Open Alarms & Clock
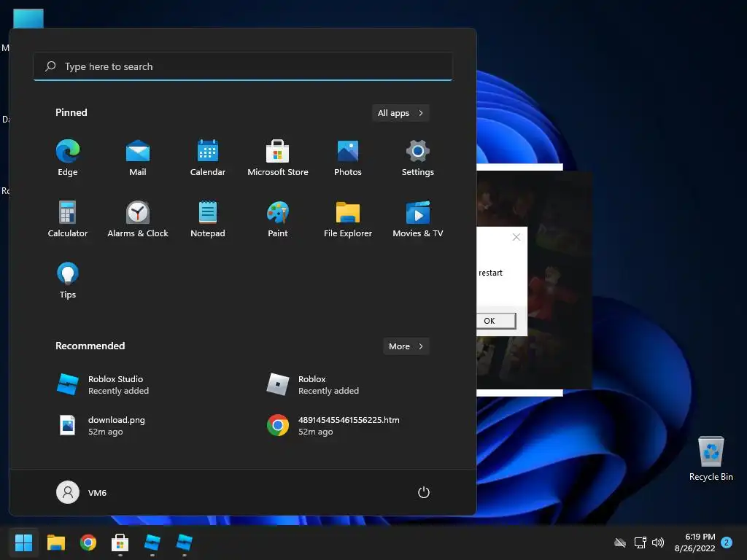Viewport: 747px width, 560px height. click(x=138, y=219)
